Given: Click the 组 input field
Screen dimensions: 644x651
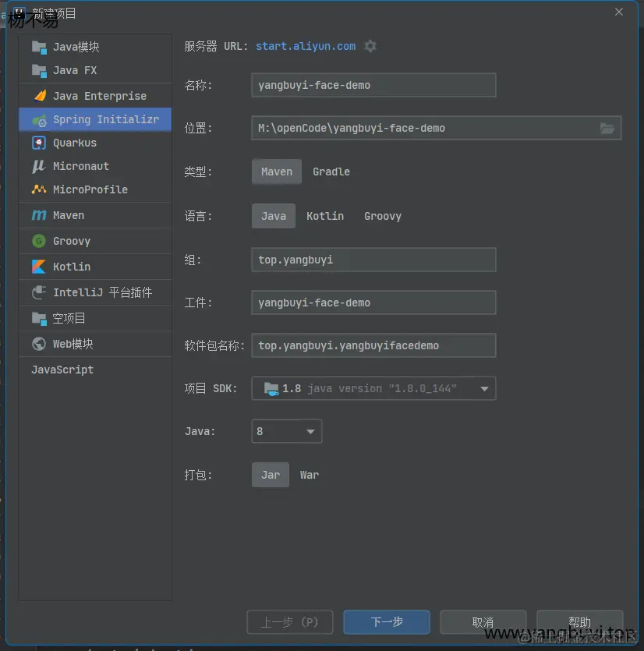Looking at the screenshot, I should [373, 260].
